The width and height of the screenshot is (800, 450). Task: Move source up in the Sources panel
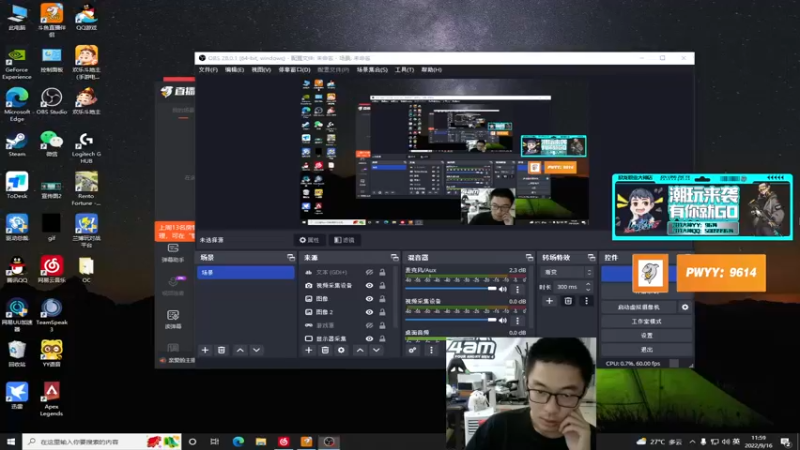360,350
